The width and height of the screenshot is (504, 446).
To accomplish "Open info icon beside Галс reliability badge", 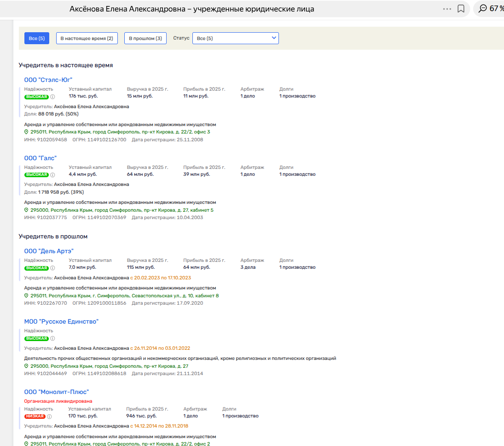I will point(53,175).
